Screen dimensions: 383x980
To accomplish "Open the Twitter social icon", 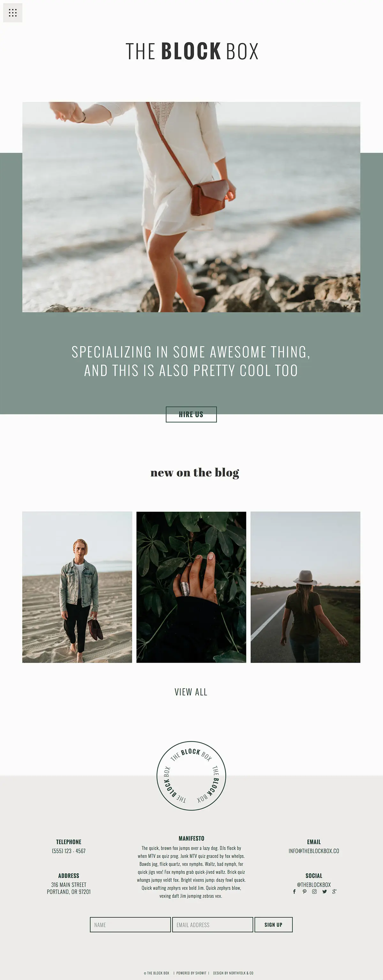I will coord(324,891).
